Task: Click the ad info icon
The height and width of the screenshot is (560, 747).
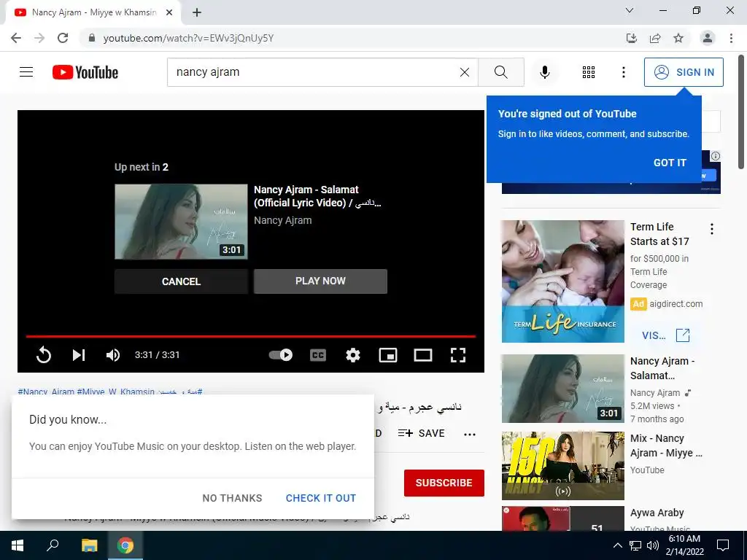Action: (x=716, y=156)
